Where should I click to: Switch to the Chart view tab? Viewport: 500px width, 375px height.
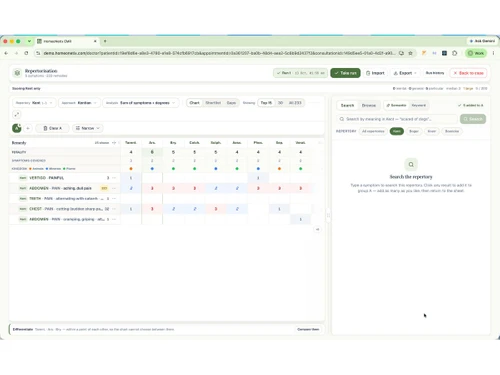click(x=194, y=103)
